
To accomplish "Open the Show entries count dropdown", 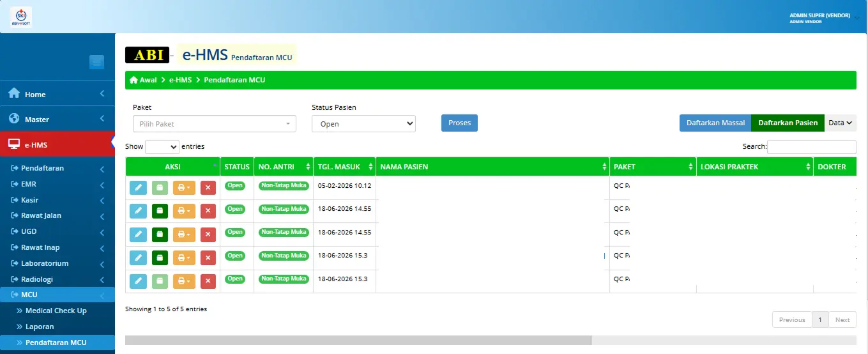I will [x=162, y=147].
